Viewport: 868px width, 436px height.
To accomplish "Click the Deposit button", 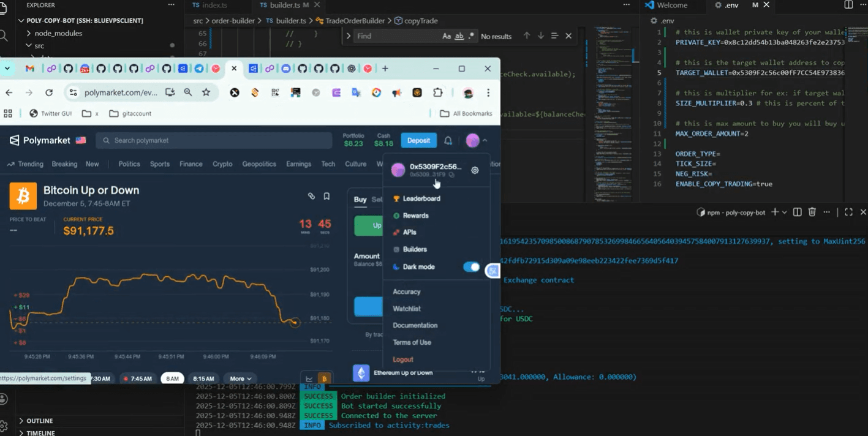I will 418,140.
